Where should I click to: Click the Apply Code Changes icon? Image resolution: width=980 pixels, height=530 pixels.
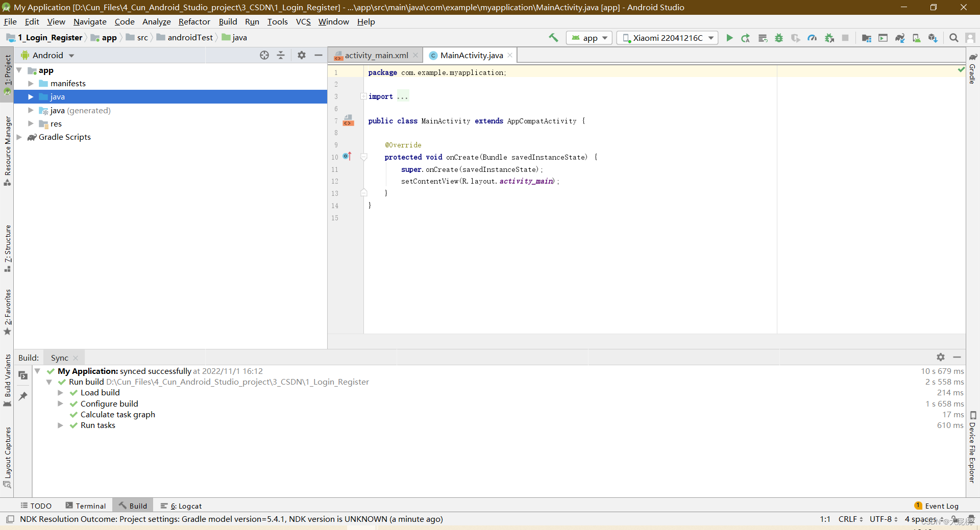763,38
